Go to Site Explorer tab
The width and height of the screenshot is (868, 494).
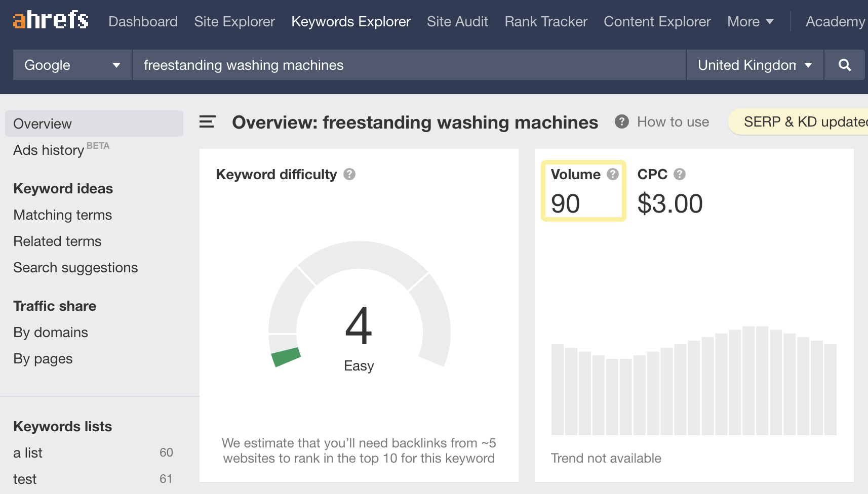point(234,21)
